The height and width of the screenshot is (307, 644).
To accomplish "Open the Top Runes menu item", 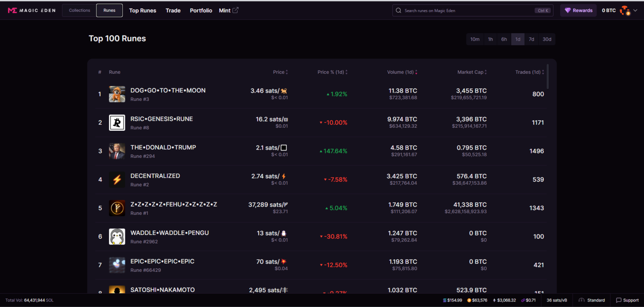I will pos(143,10).
